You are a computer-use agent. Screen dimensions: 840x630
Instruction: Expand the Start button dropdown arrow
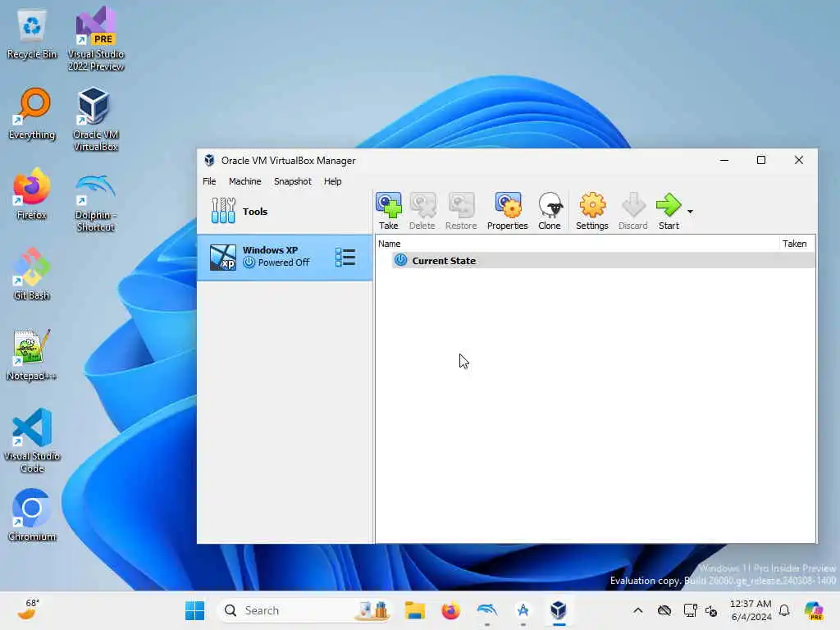pyautogui.click(x=690, y=212)
